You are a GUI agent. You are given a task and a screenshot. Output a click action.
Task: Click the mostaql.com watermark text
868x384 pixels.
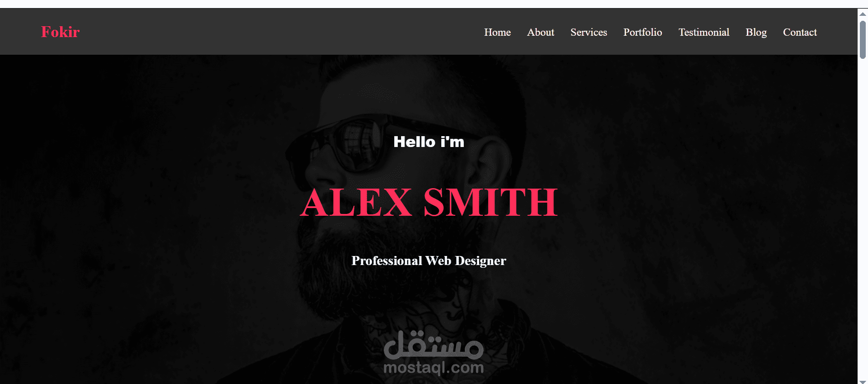click(x=434, y=368)
